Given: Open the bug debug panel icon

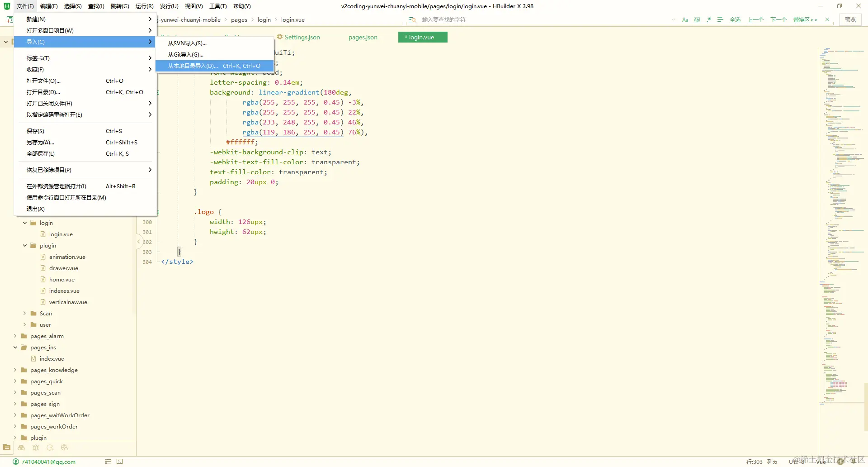Looking at the screenshot, I should click(x=36, y=448).
